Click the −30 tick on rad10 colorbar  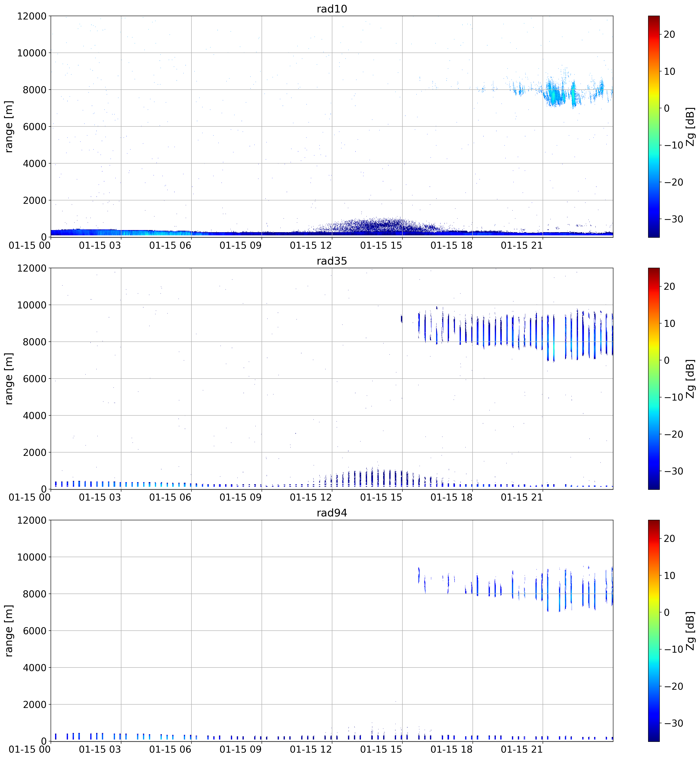coord(674,219)
